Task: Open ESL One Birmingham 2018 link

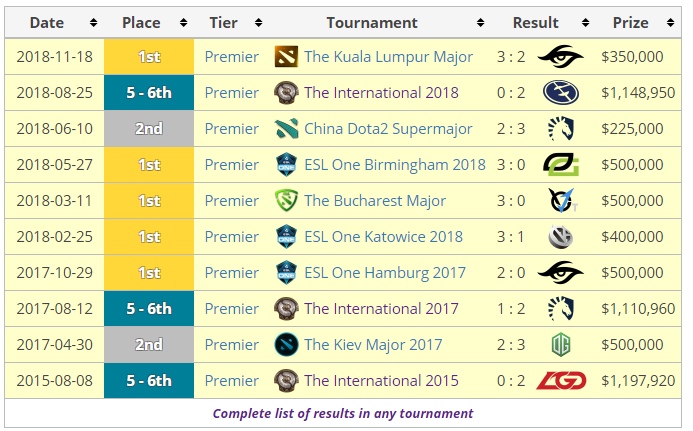Action: tap(395, 165)
